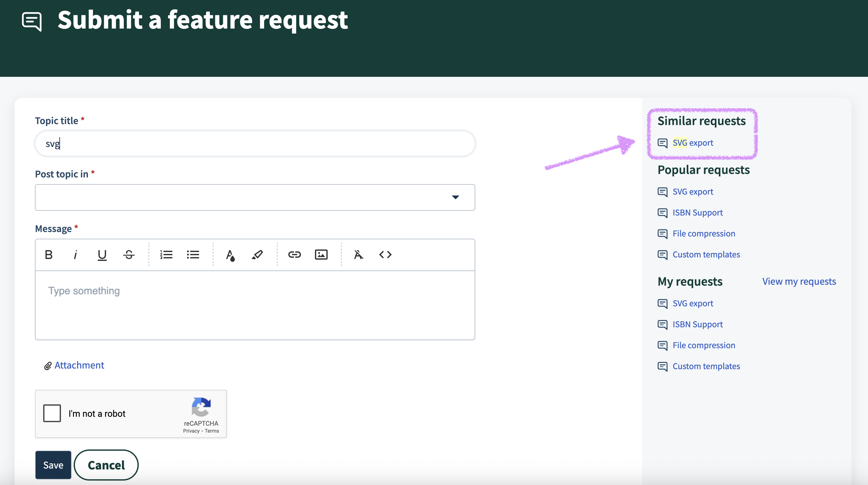Apply italic formatting to message
The height and width of the screenshot is (485, 868).
click(75, 255)
